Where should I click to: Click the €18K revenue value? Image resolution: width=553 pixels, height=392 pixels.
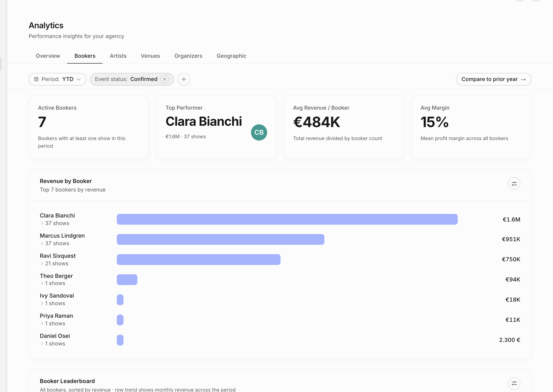pyautogui.click(x=513, y=300)
